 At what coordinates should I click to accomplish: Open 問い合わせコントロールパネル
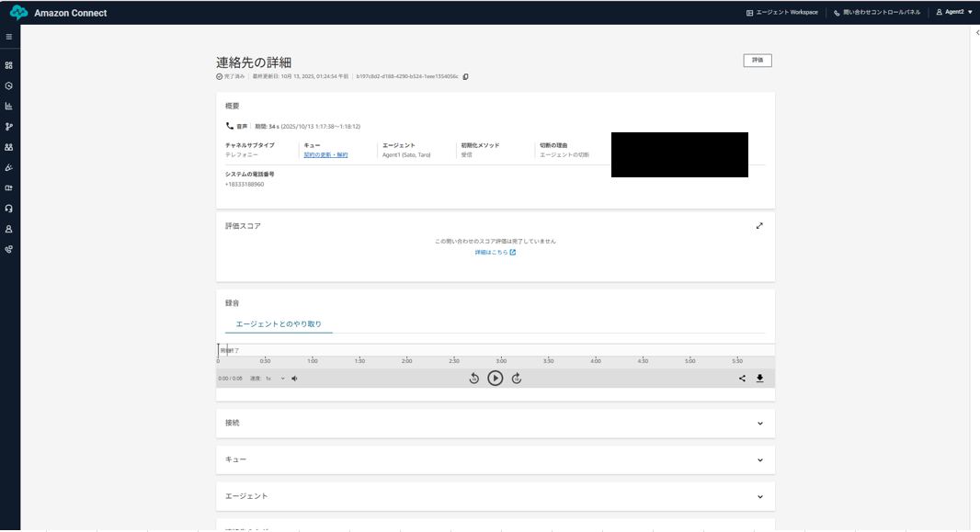point(876,13)
